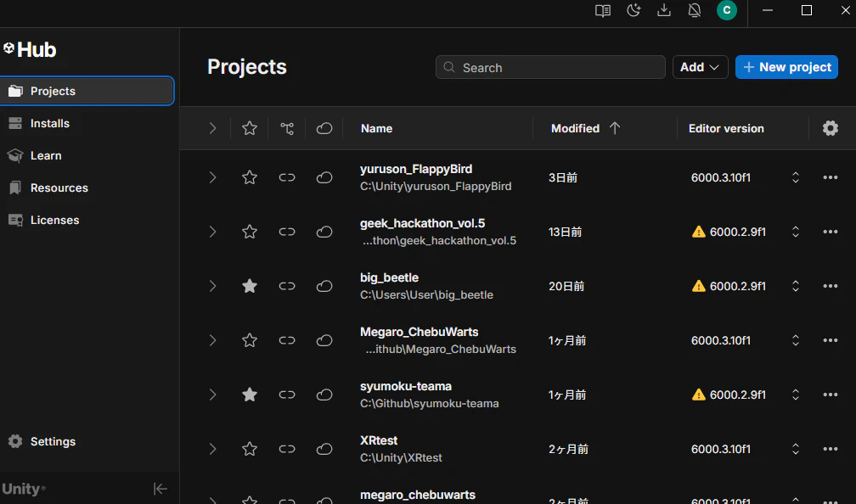Open more options for syumoku-teama
This screenshot has width=856, height=504.
pyautogui.click(x=831, y=395)
